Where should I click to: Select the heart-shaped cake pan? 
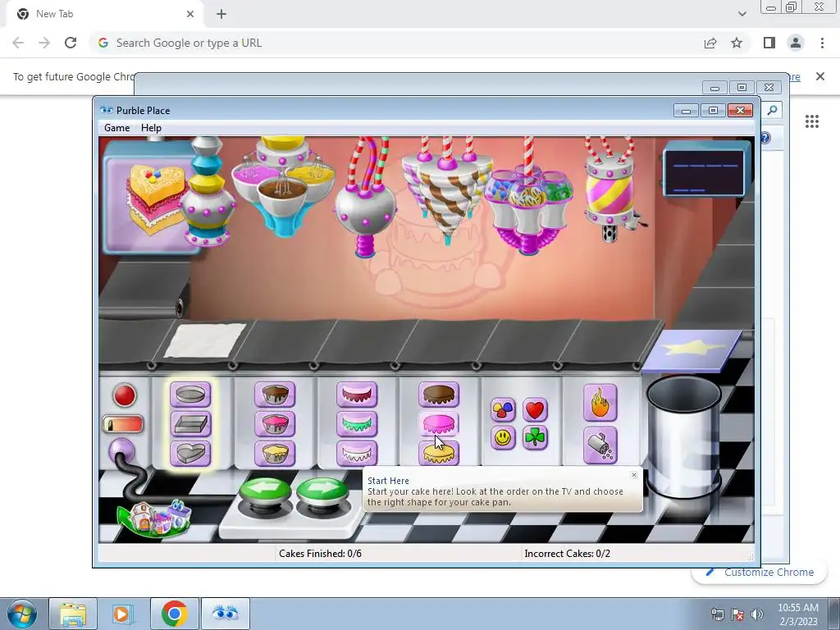pos(190,454)
